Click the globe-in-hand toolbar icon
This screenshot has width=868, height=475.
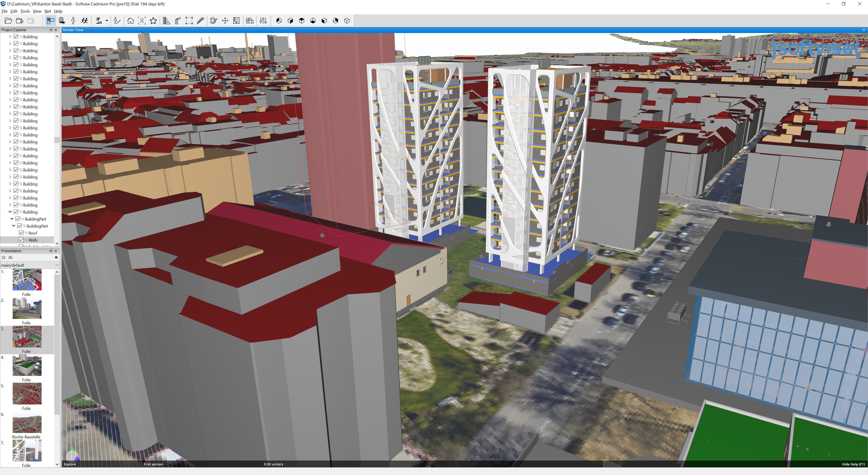coord(62,21)
